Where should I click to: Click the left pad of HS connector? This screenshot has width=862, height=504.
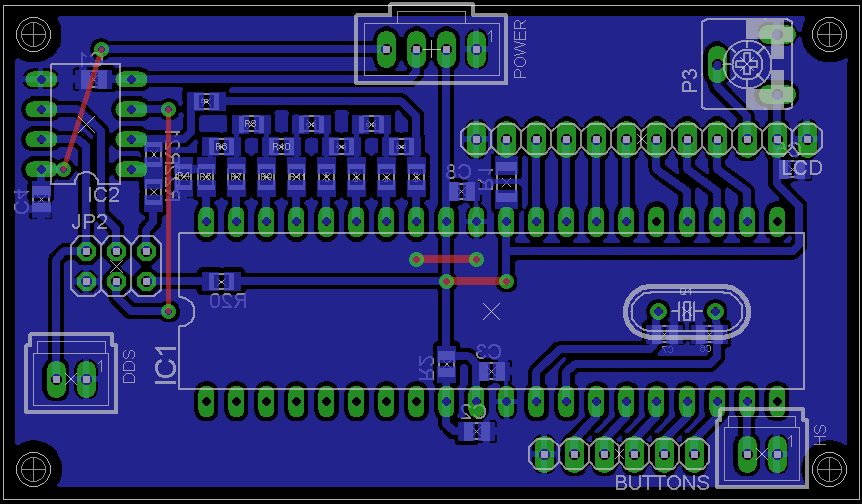747,454
